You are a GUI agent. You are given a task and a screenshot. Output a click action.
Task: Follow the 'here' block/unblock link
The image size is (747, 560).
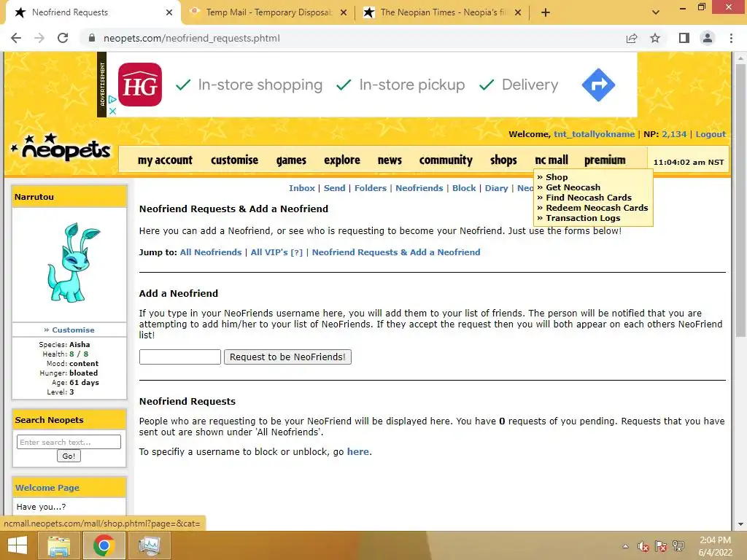coord(357,452)
